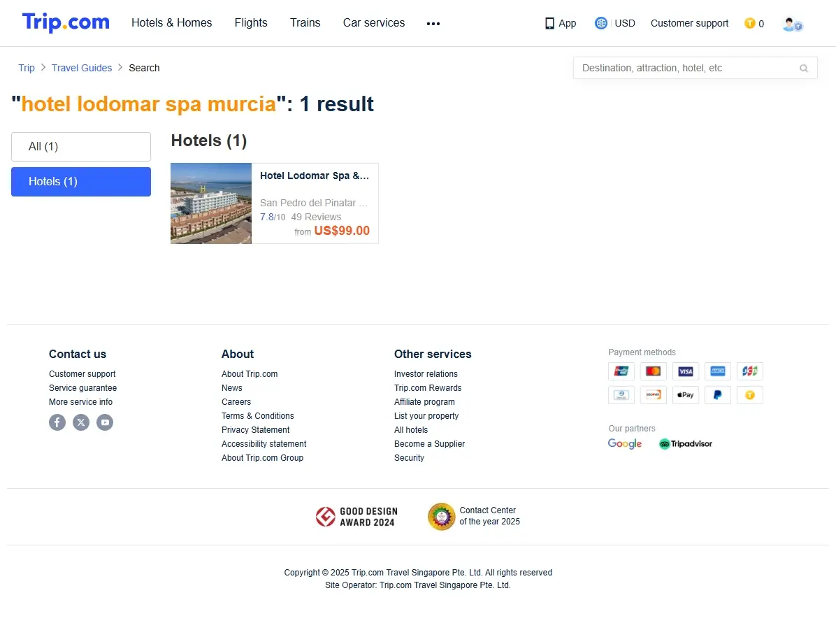Click the Discover payment icon

(653, 395)
